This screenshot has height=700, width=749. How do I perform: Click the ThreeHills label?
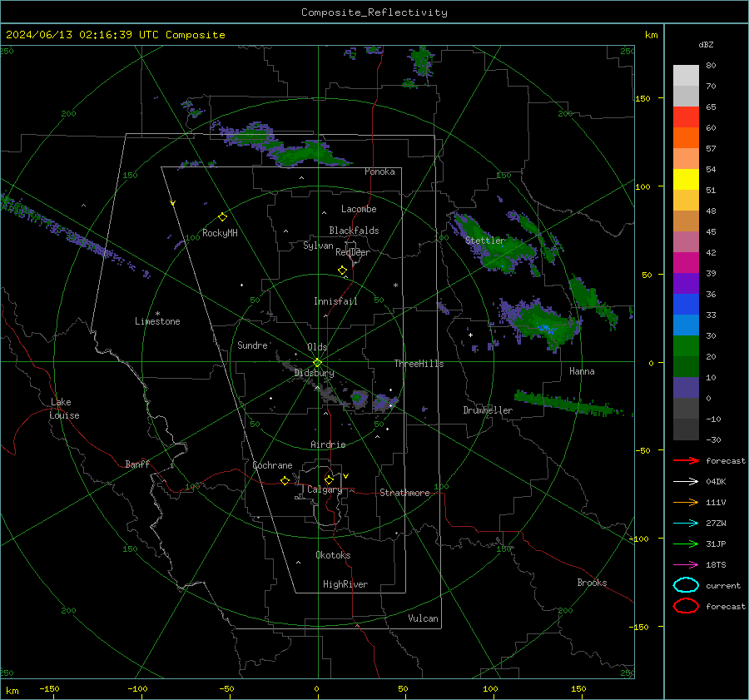(419, 364)
